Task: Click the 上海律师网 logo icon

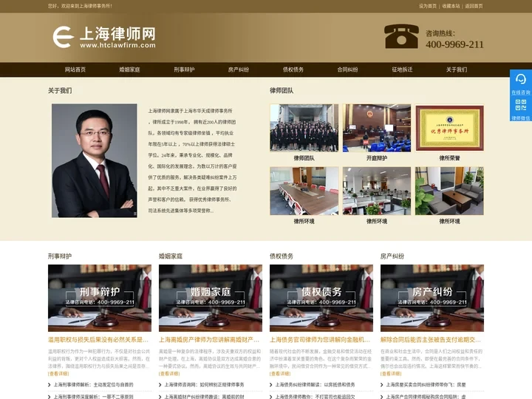Action: click(63, 37)
